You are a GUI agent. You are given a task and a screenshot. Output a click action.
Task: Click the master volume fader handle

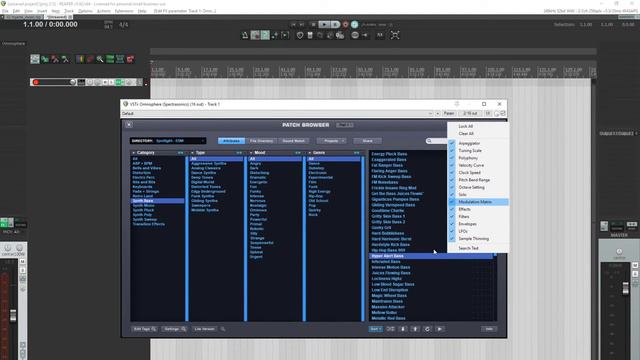(x=626, y=288)
